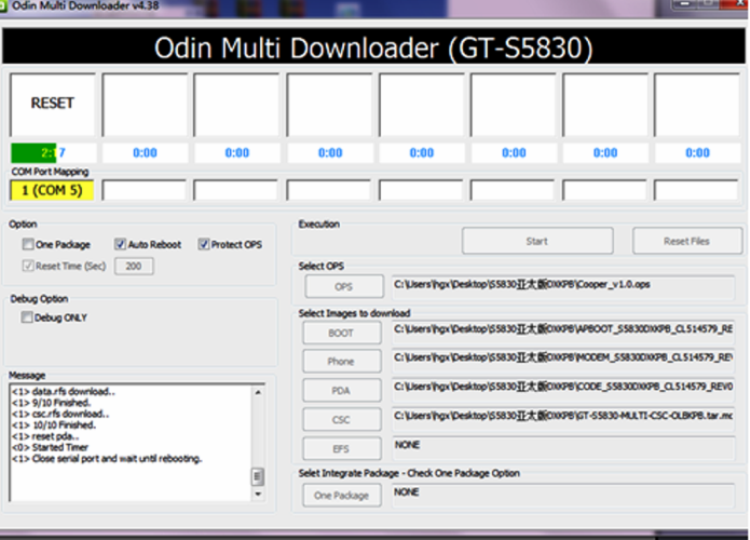Click the EFS path field showing NONE
This screenshot has width=750, height=540.
563,447
